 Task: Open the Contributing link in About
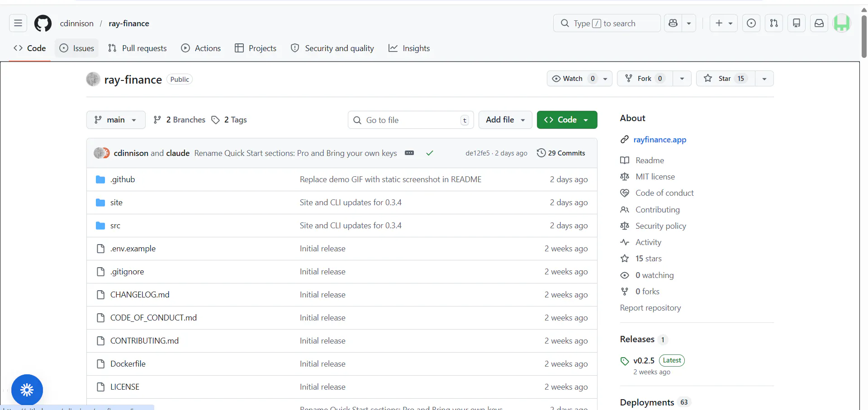point(657,210)
